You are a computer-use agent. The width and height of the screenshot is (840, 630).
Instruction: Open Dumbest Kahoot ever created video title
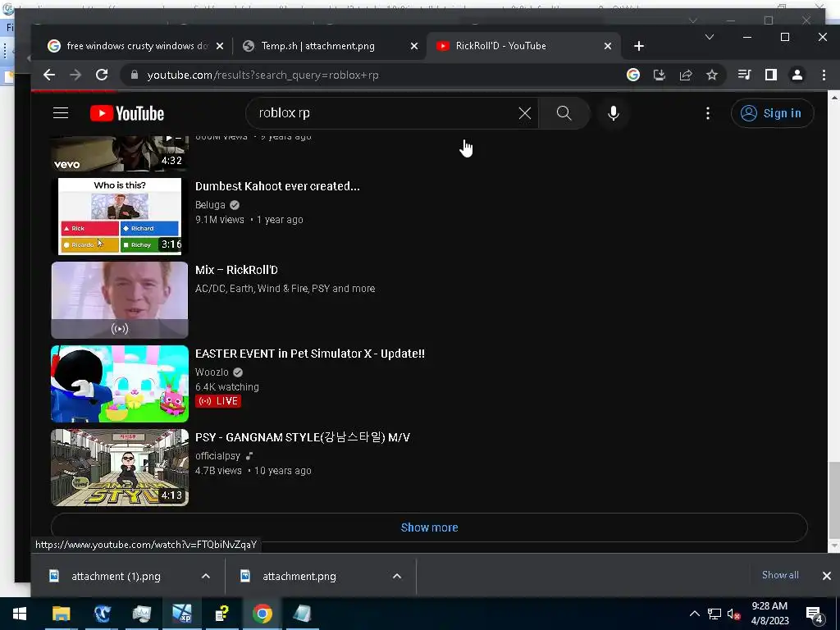(277, 186)
